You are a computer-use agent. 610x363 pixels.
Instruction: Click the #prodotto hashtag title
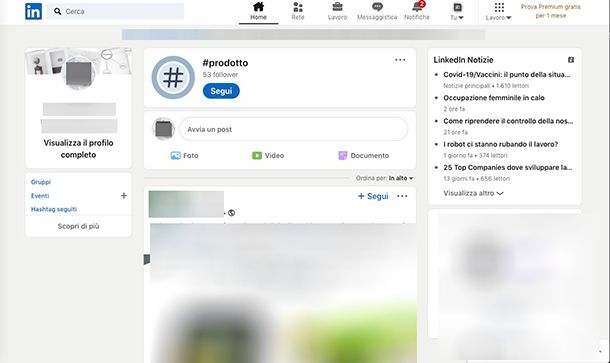tap(225, 63)
